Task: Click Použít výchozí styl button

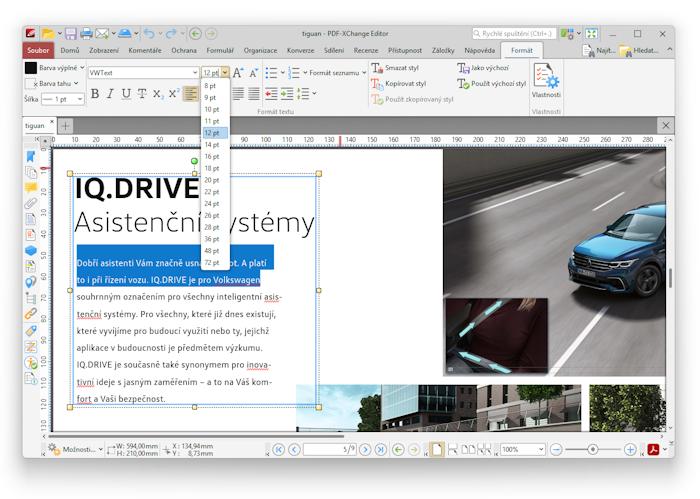Action: click(x=492, y=83)
